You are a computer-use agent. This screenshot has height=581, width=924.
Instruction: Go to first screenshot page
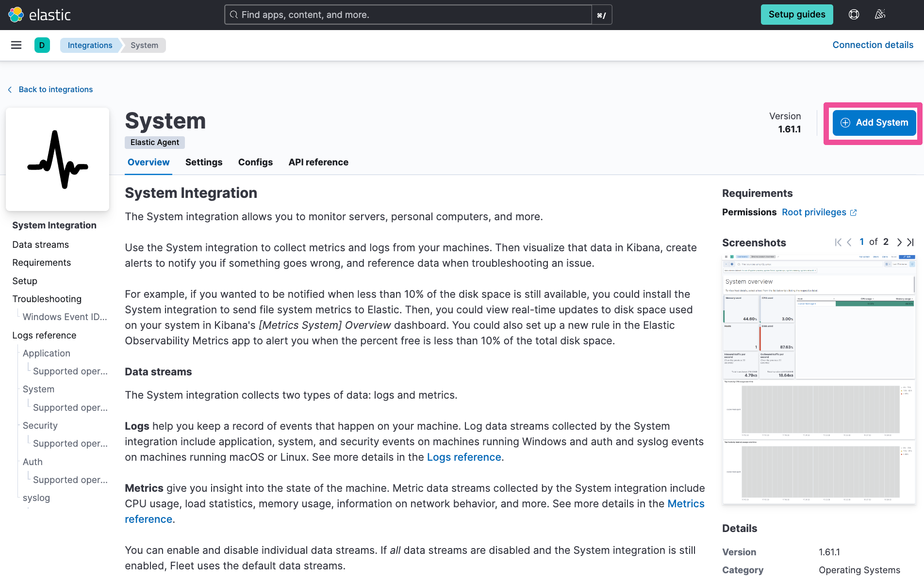coord(838,242)
